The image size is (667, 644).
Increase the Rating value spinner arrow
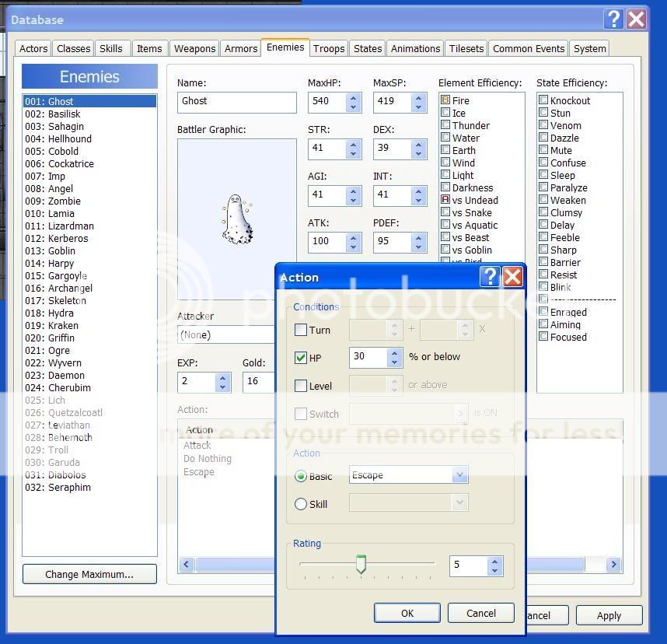(x=495, y=562)
